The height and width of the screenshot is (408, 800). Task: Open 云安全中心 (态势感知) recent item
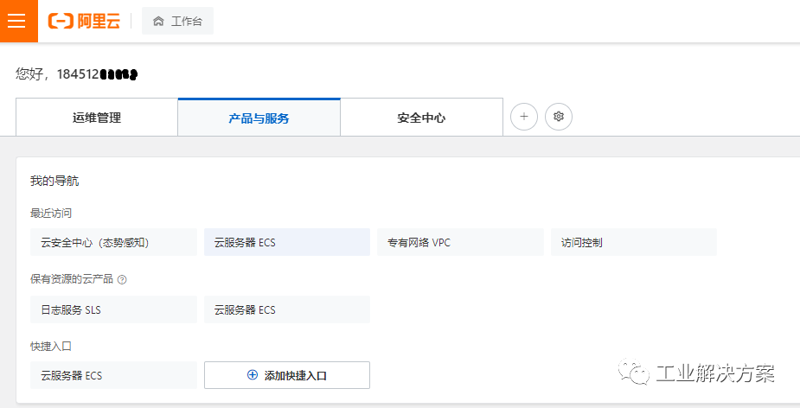[x=113, y=242]
